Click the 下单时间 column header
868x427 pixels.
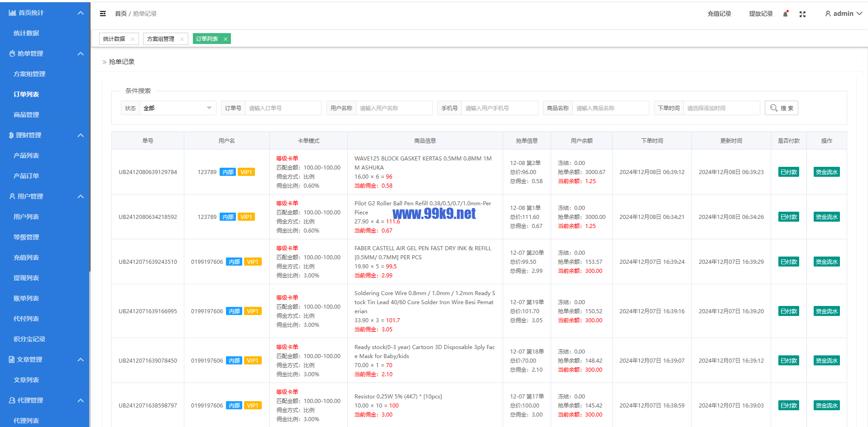coord(652,141)
